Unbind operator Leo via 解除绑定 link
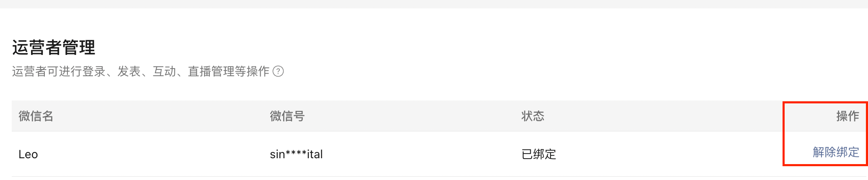 [836, 152]
